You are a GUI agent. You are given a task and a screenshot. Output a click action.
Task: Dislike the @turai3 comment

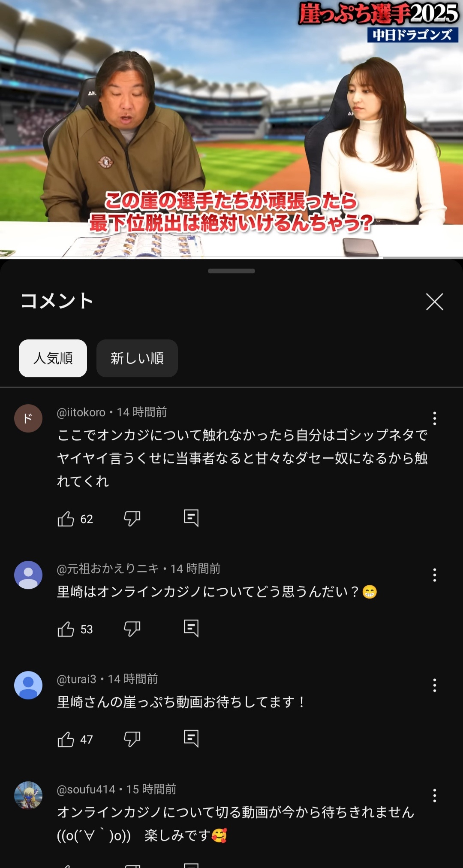(132, 739)
